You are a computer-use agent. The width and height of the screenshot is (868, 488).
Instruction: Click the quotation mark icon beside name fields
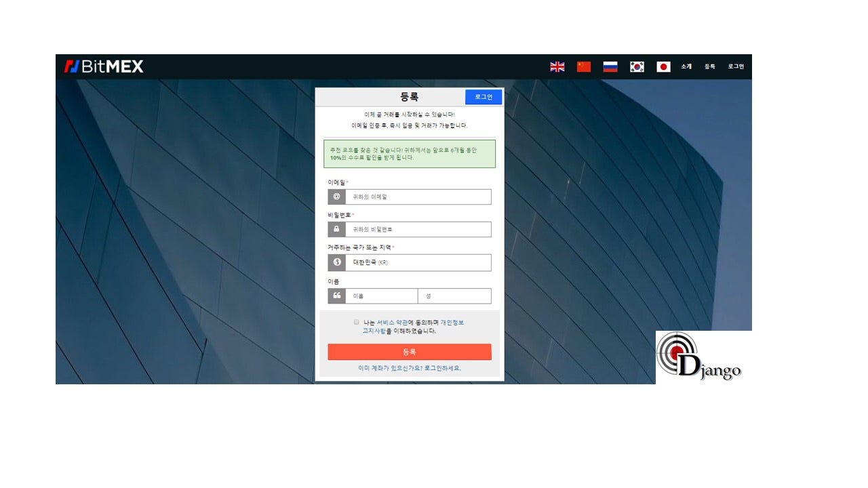click(337, 296)
